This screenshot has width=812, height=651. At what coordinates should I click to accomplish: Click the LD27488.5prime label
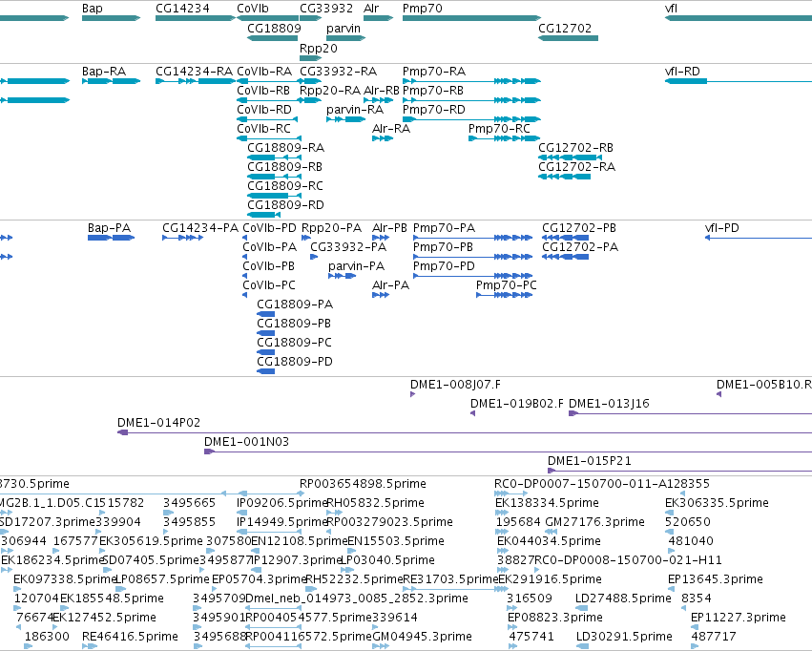point(623,598)
